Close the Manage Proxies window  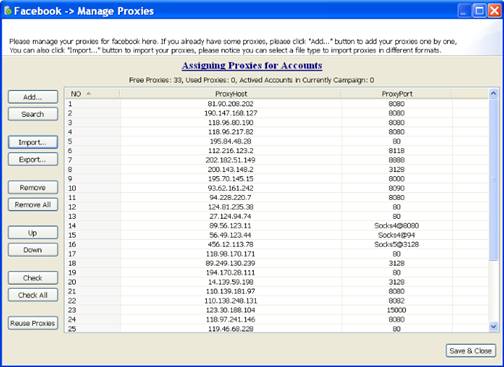[x=494, y=11]
